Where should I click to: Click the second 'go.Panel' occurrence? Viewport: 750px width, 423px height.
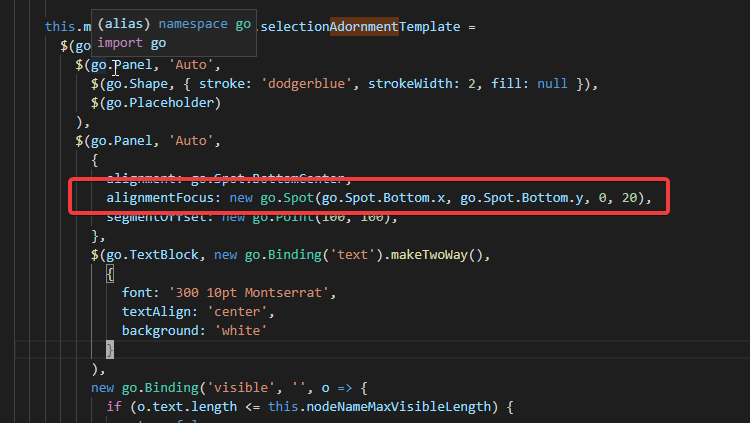(x=121, y=141)
